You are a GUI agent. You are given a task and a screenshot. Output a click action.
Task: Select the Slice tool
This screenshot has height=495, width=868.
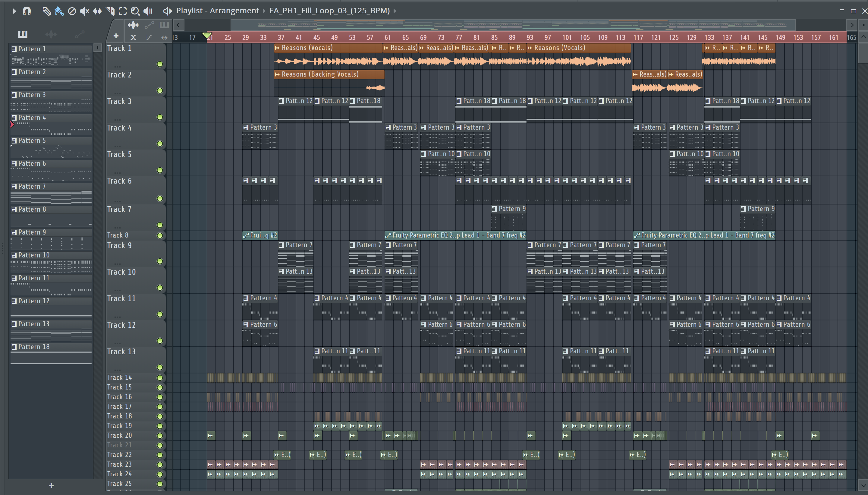[110, 11]
